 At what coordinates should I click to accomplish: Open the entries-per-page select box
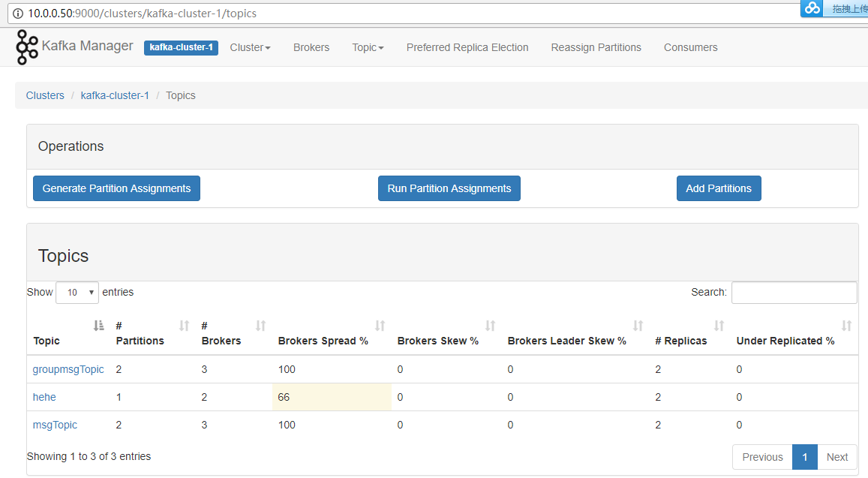pos(77,293)
